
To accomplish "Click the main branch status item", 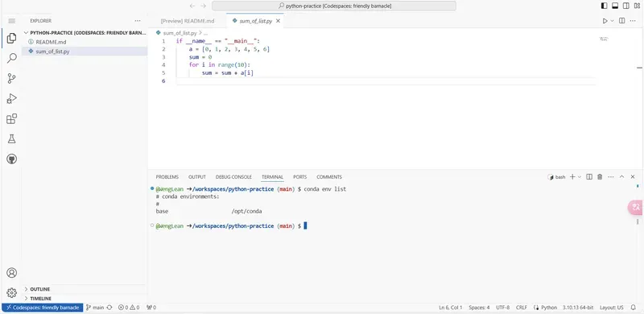I will (95, 308).
